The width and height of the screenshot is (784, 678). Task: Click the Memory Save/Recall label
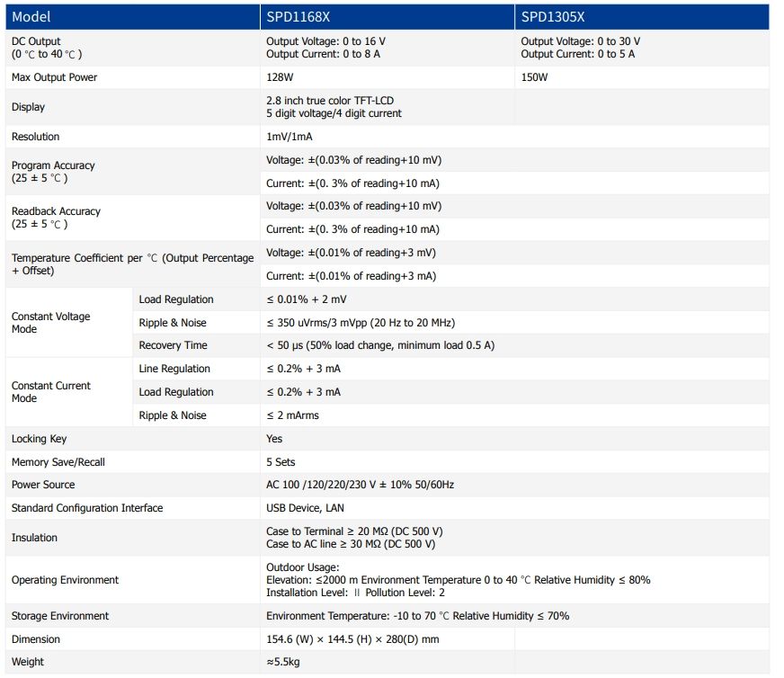(58, 462)
